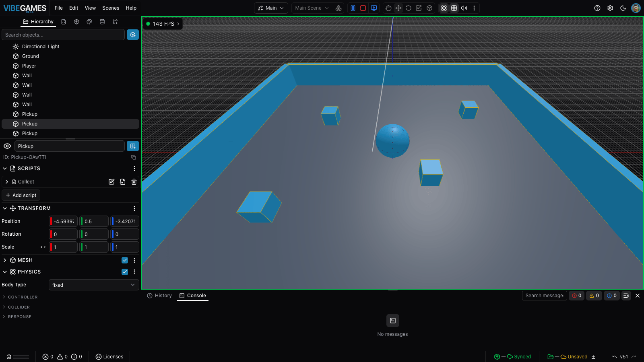Open the Licenses link
The width and height of the screenshot is (644, 362).
tap(109, 357)
